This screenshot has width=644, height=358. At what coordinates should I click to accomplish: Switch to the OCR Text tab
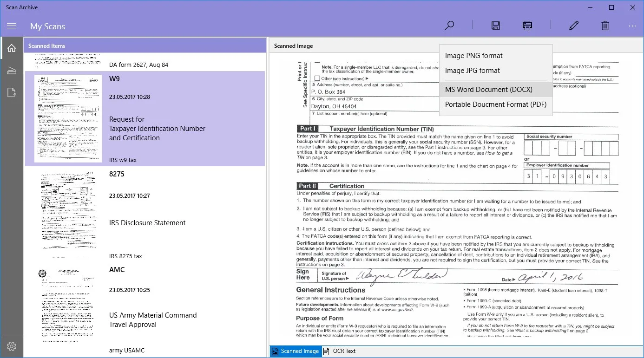340,351
